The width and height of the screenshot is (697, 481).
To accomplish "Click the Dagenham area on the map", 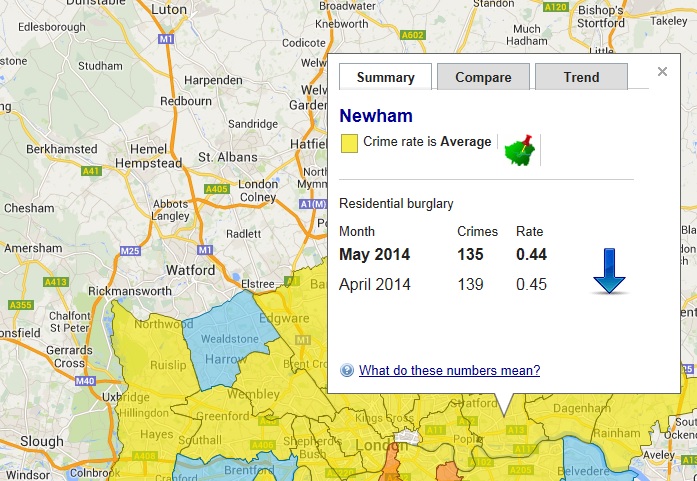I will (571, 407).
